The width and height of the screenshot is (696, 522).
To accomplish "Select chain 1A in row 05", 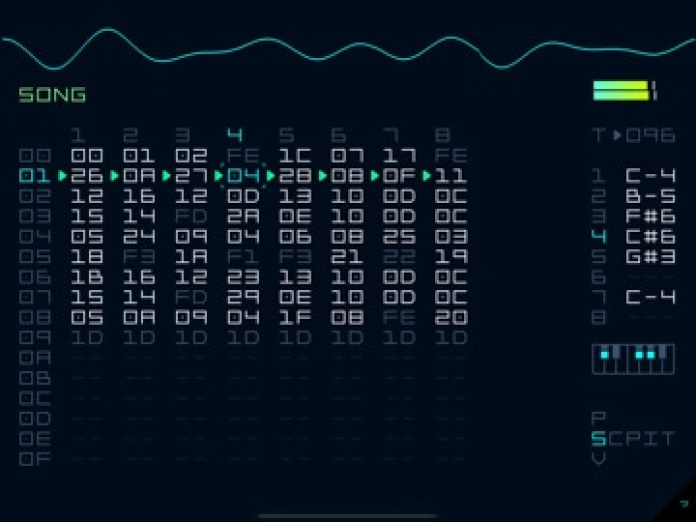I will click(x=191, y=257).
